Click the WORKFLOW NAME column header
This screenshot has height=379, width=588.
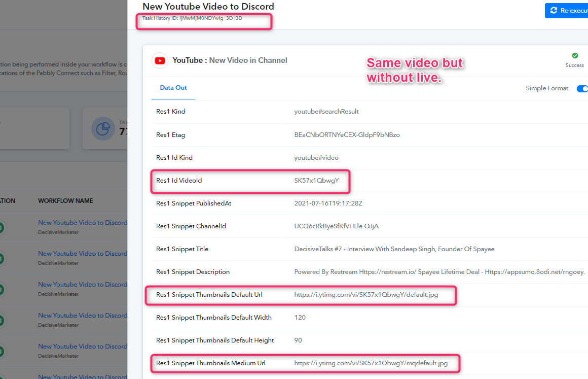pyautogui.click(x=65, y=201)
